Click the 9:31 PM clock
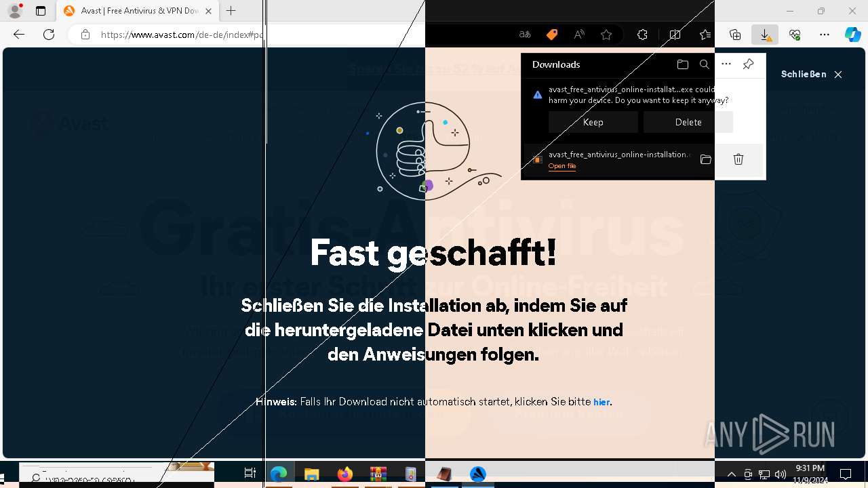Screen dimensions: 868x488 tap(810, 468)
